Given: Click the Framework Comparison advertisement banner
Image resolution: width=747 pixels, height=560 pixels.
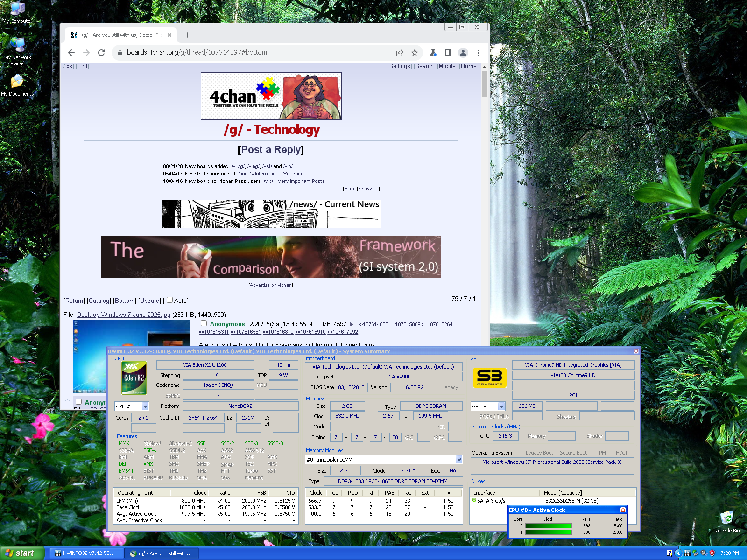Looking at the screenshot, I should click(271, 257).
